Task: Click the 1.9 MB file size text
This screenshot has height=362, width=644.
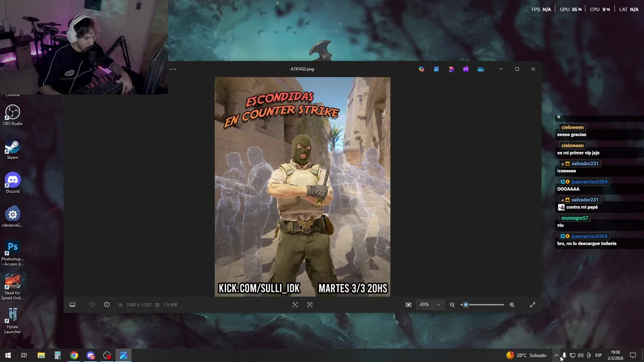Action: click(170, 305)
